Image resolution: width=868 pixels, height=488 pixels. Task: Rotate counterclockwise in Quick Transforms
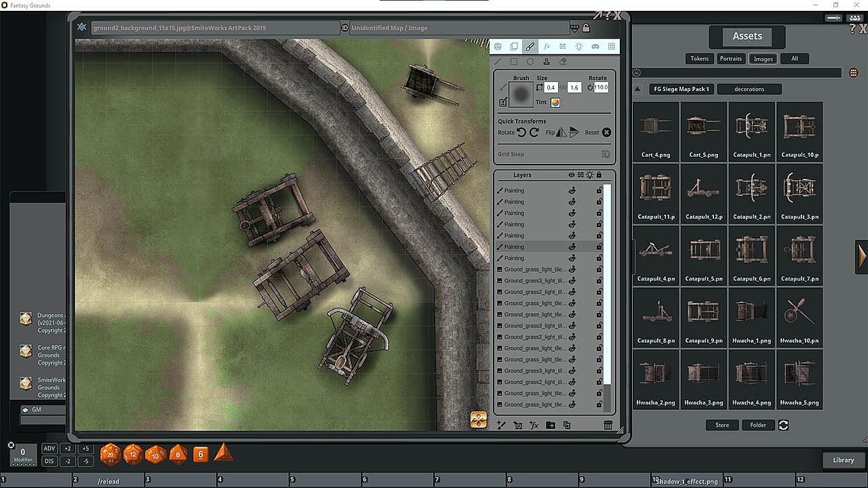click(521, 132)
